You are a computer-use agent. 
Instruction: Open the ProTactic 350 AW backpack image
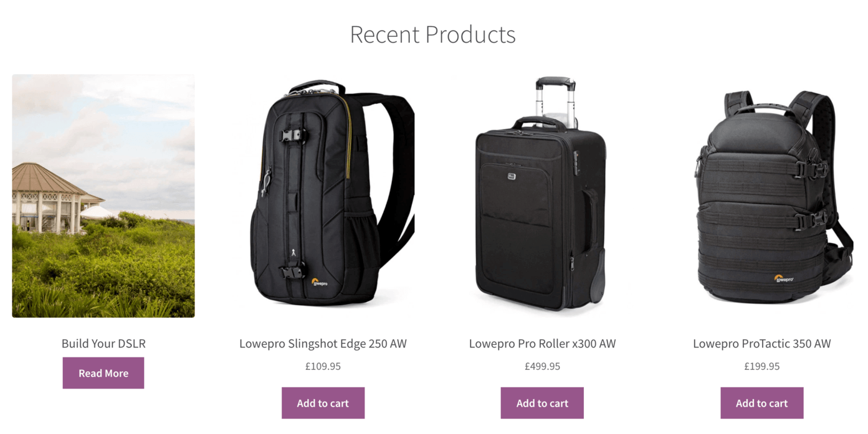tap(761, 196)
